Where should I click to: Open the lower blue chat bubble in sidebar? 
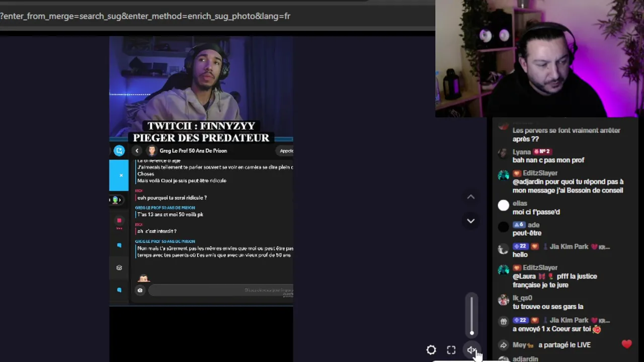(119, 290)
